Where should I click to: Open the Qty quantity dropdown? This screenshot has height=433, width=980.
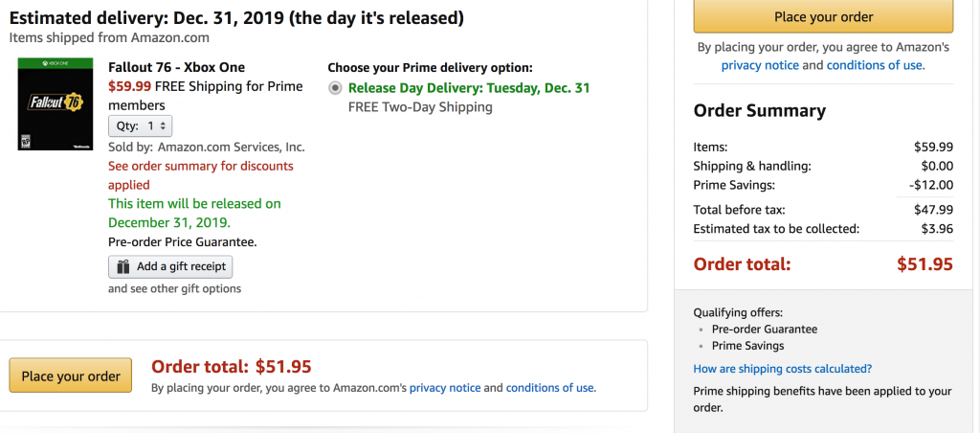[140, 125]
